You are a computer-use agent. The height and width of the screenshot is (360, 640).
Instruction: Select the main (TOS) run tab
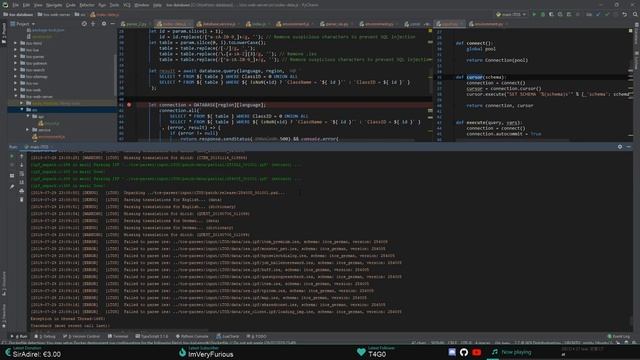pyautogui.click(x=39, y=147)
